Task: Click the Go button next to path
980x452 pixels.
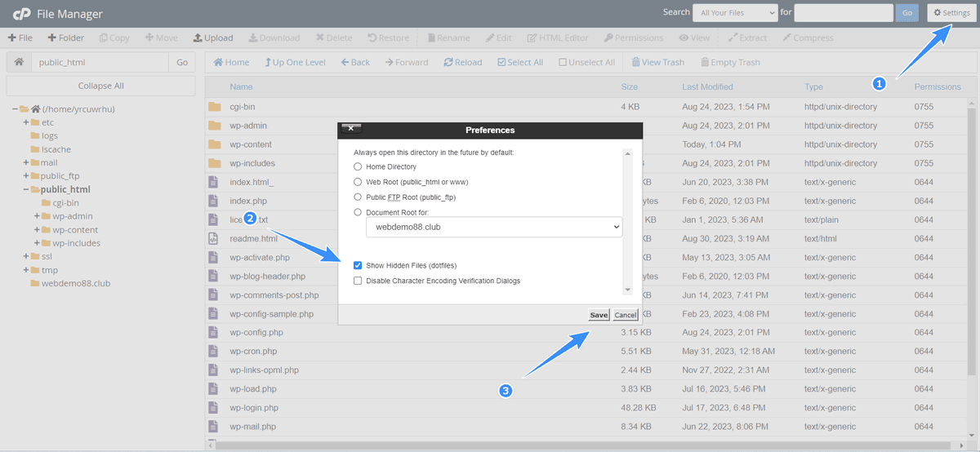Action: (x=182, y=62)
